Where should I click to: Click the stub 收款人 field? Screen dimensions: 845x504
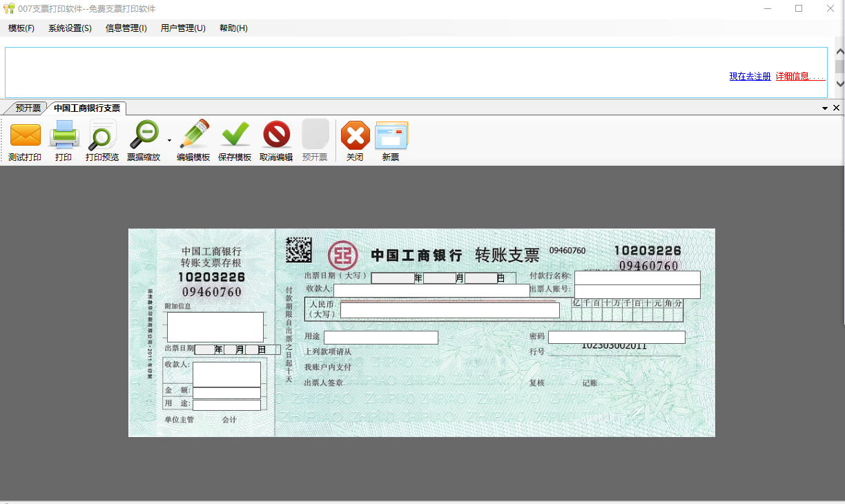(226, 374)
